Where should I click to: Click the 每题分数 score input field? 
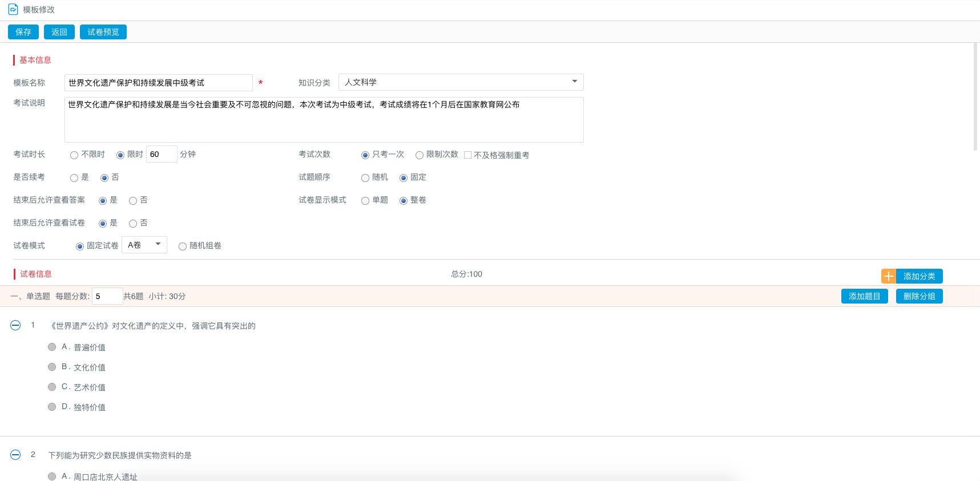click(107, 296)
